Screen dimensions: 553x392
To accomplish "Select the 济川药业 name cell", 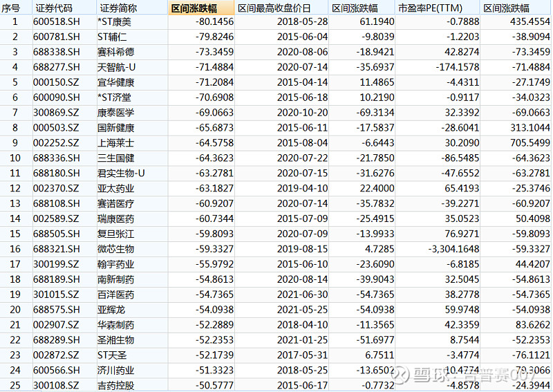I will tap(115, 371).
